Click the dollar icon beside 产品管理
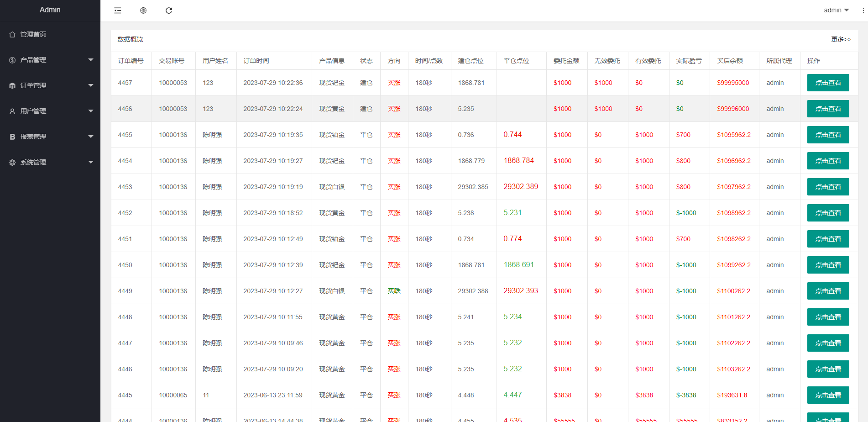This screenshot has height=422, width=868. coord(12,60)
